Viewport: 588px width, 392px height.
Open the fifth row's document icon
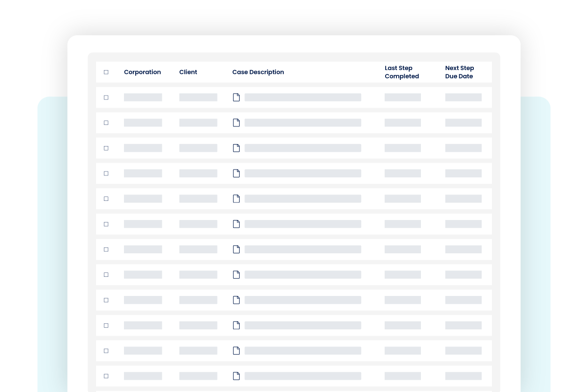pos(236,198)
